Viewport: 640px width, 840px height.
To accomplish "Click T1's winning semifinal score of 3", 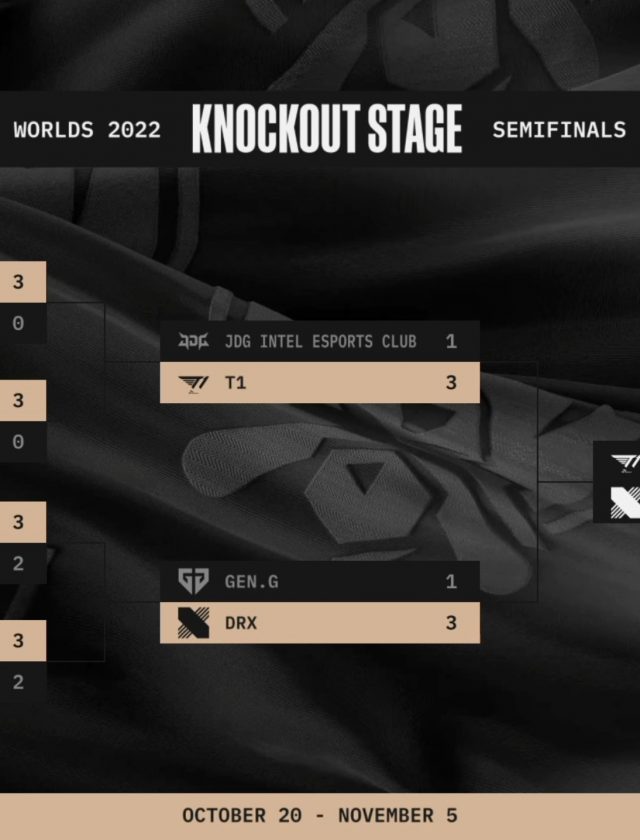I will [451, 383].
